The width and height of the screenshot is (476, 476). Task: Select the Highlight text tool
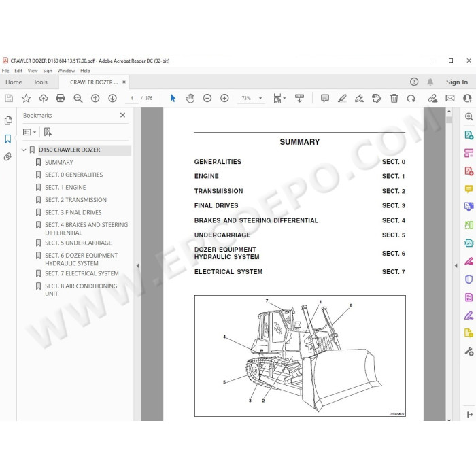click(x=342, y=98)
